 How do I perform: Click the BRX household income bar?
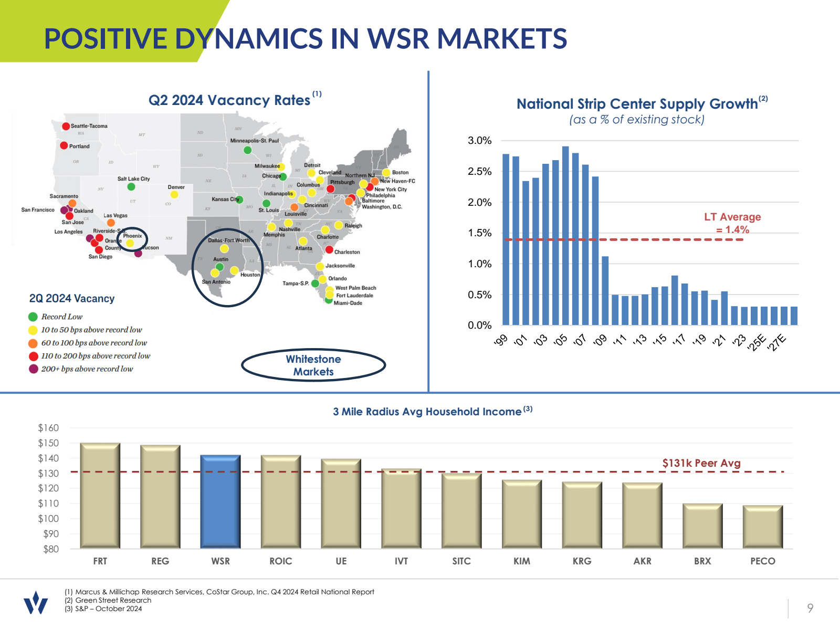[x=702, y=526]
